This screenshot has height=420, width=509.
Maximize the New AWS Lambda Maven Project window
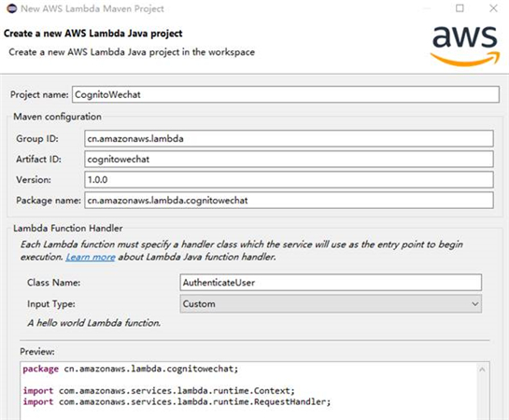pos(460,8)
